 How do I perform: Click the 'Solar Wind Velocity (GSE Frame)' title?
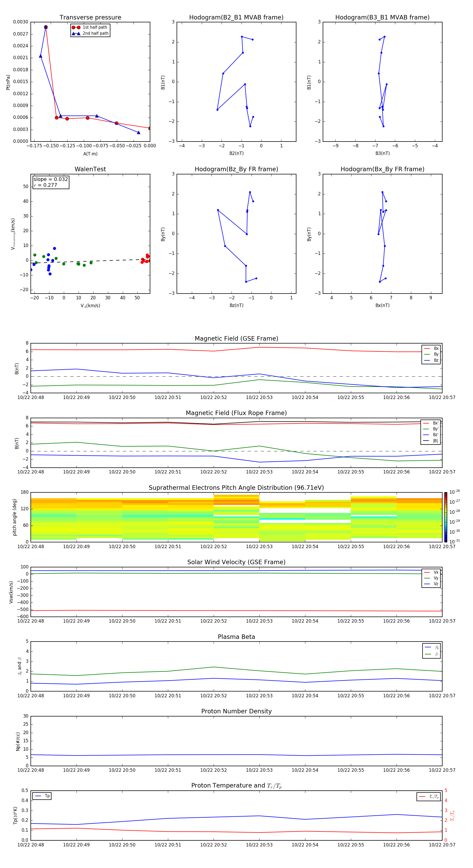(x=236, y=562)
